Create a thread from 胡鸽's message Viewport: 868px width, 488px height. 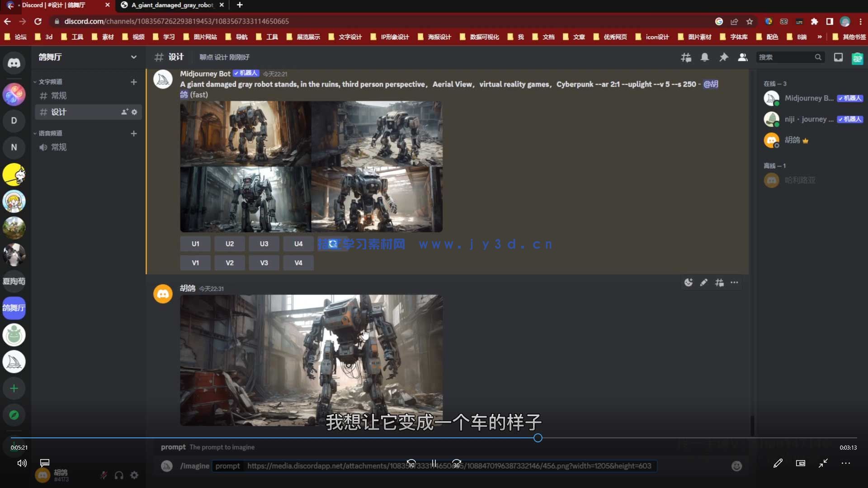coord(719,282)
